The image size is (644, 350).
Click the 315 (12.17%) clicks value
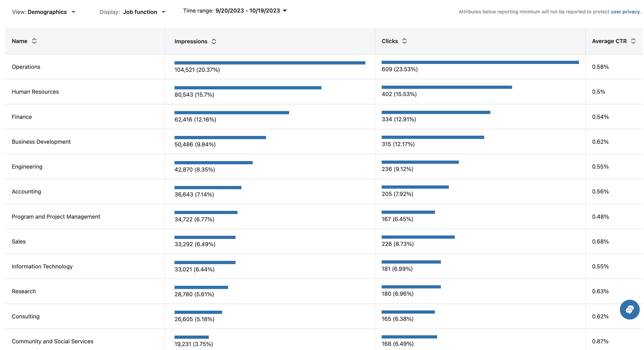tap(398, 144)
